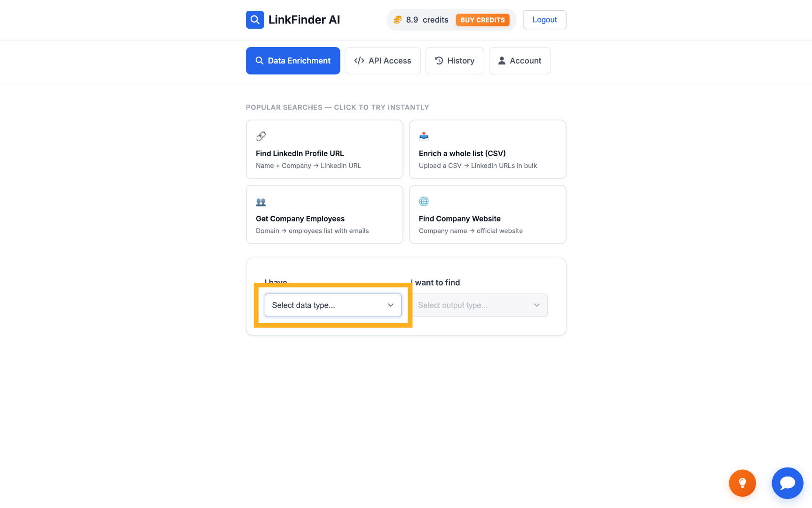Open the Data Enrichment tab
Viewport: 812px width, 508px height.
[293, 61]
